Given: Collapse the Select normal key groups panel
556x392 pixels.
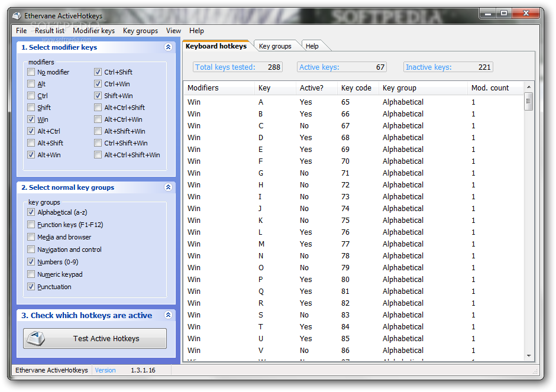Looking at the screenshot, I should tap(169, 187).
